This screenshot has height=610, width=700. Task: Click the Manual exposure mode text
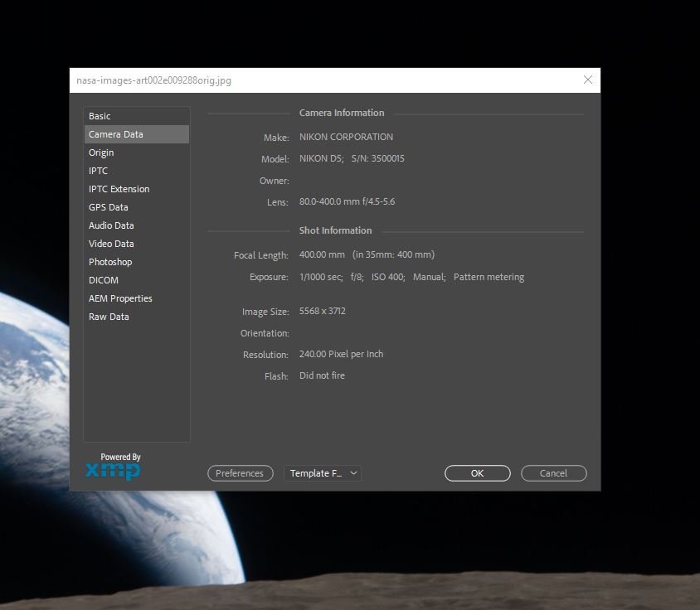429,277
